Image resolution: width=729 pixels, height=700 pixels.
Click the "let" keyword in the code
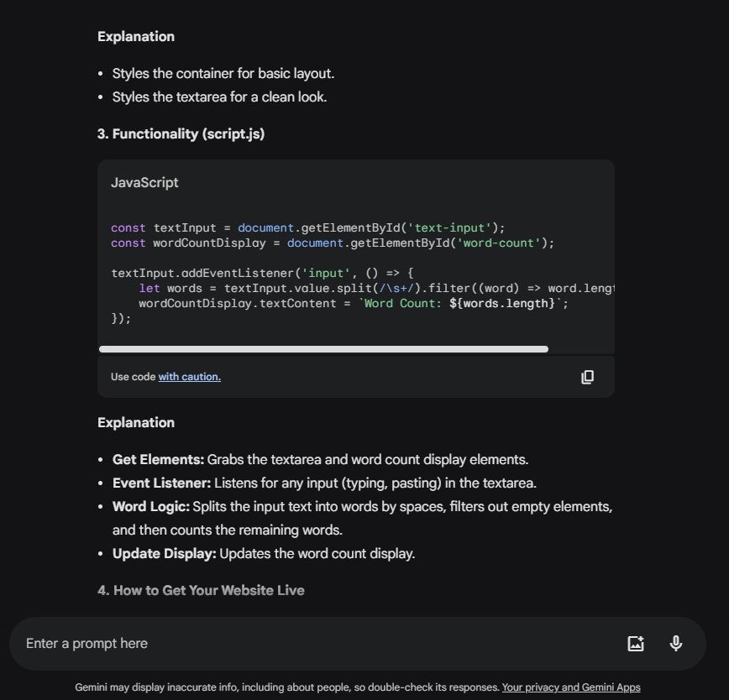[x=149, y=289]
